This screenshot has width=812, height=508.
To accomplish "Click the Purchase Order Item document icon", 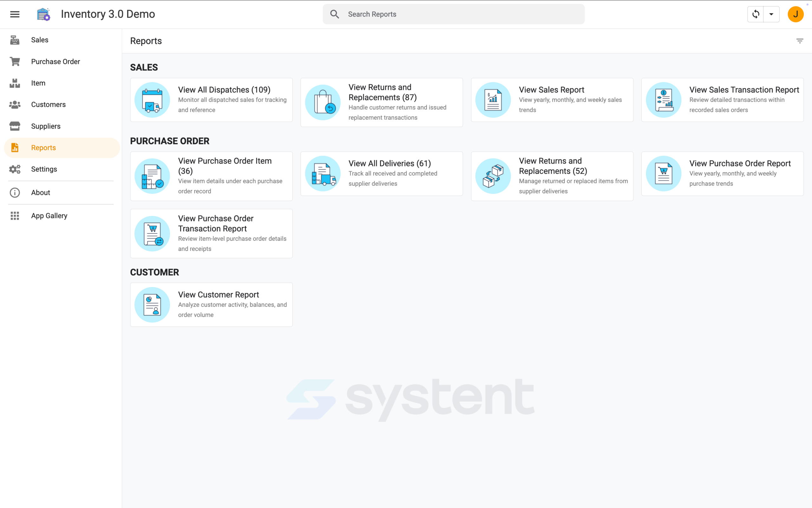I will pos(152,176).
